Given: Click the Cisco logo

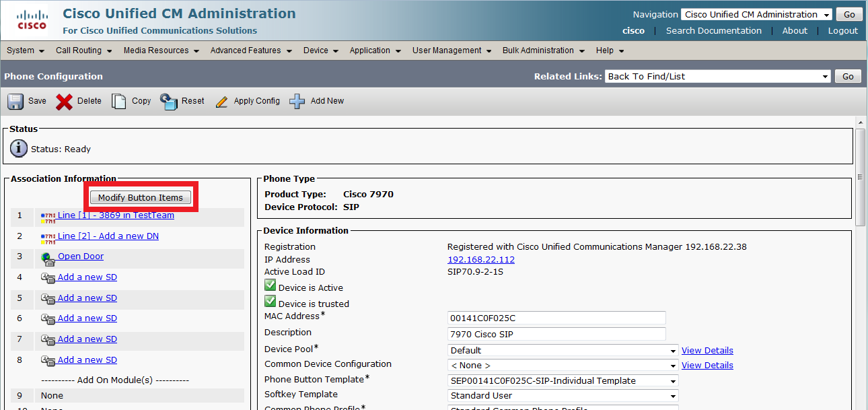Looking at the screenshot, I should tap(32, 20).
